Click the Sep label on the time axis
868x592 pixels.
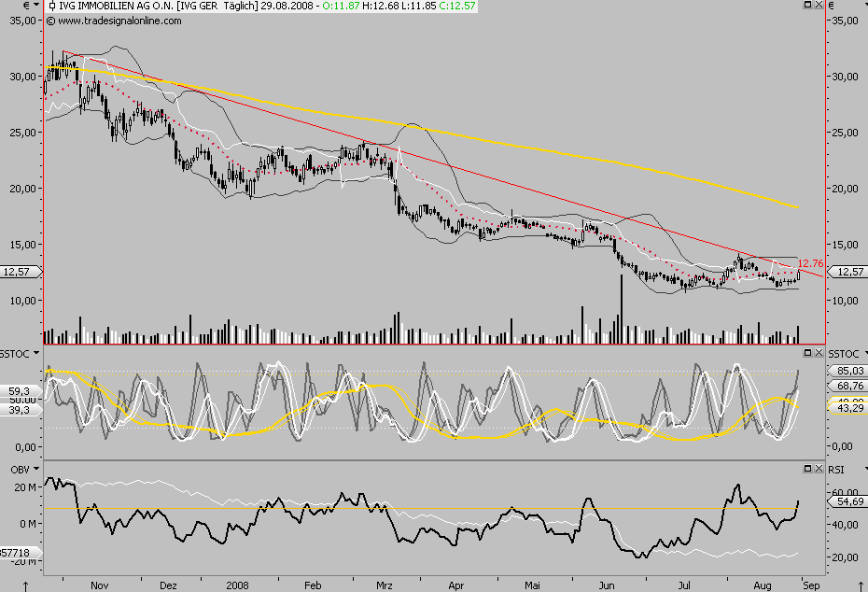point(811,585)
